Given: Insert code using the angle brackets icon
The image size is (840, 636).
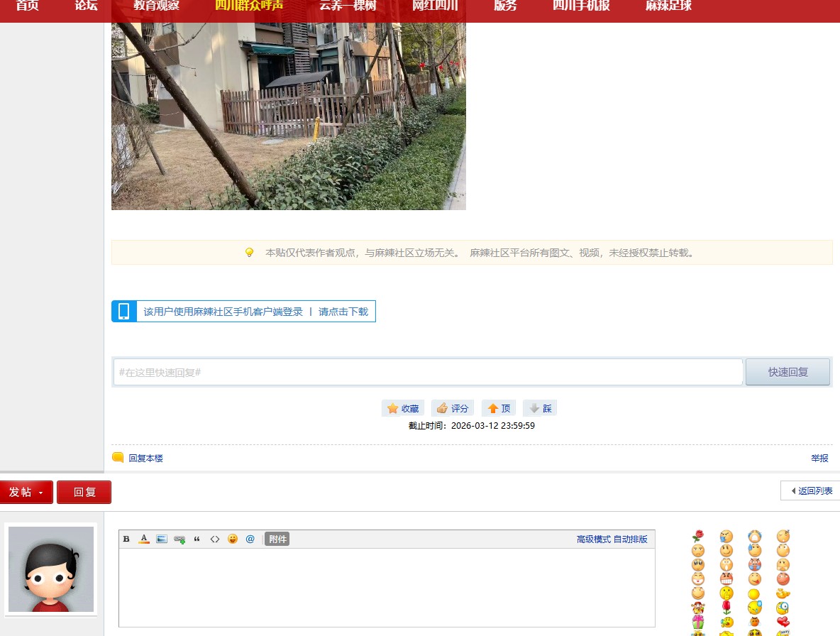Looking at the screenshot, I should pyautogui.click(x=215, y=539).
